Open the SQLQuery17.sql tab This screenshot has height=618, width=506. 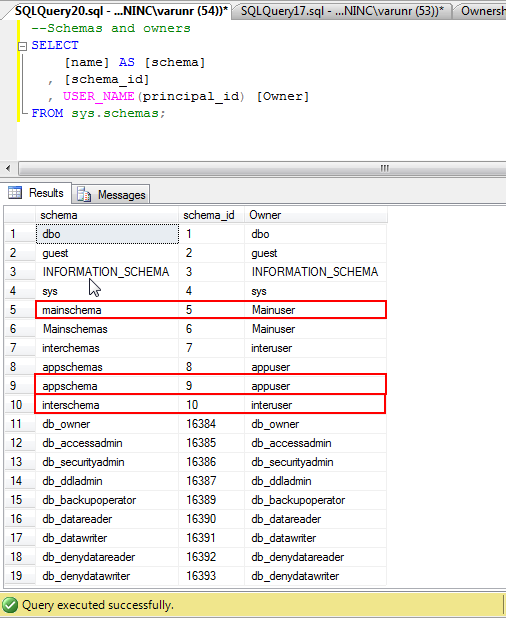[x=342, y=11]
